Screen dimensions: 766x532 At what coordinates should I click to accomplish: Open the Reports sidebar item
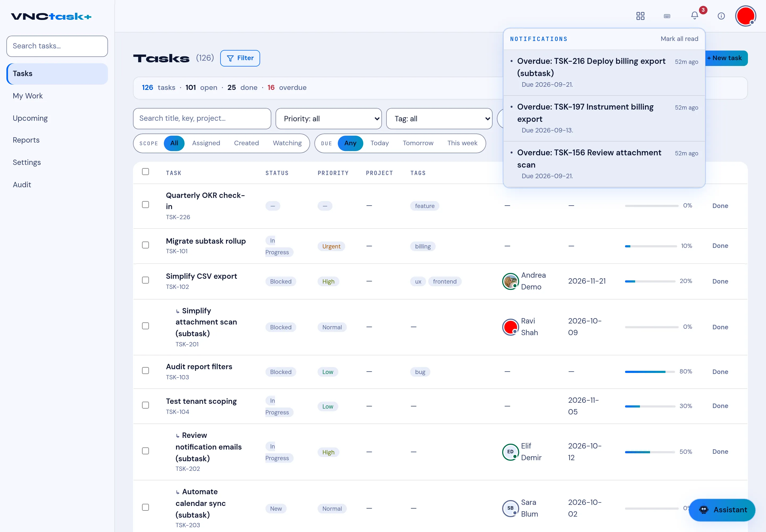[x=57, y=140]
